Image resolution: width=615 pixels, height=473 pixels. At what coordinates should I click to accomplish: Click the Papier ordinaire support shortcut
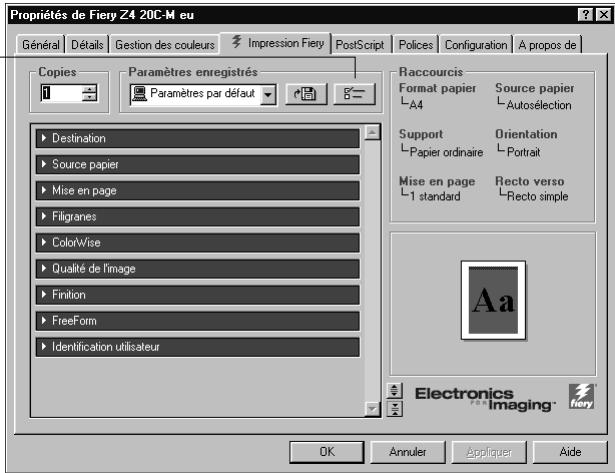(446, 152)
